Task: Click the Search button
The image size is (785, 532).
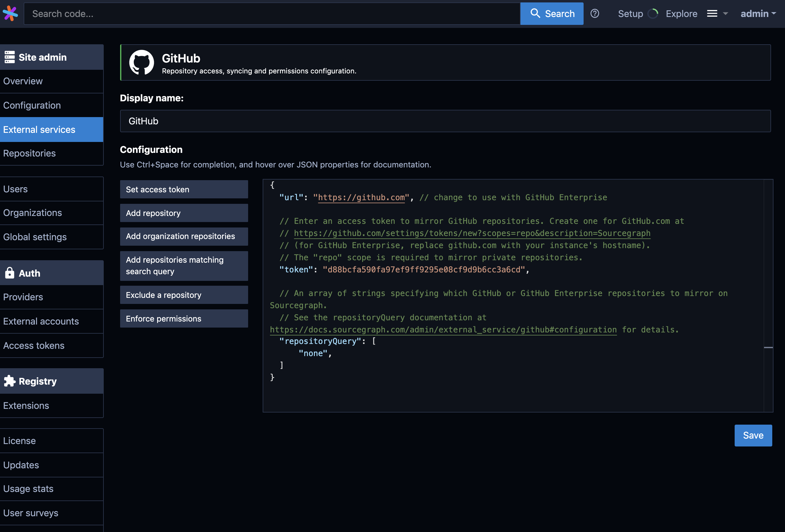Action: pos(552,14)
